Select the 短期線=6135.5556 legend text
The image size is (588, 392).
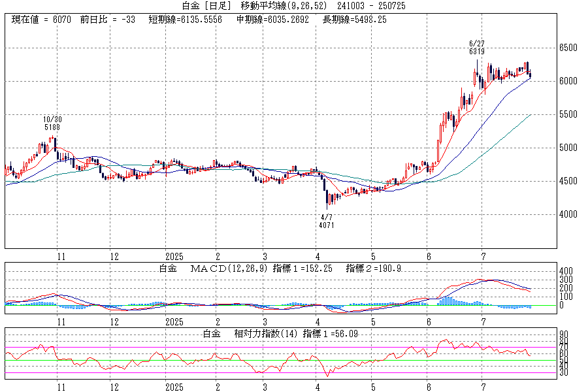(185, 20)
